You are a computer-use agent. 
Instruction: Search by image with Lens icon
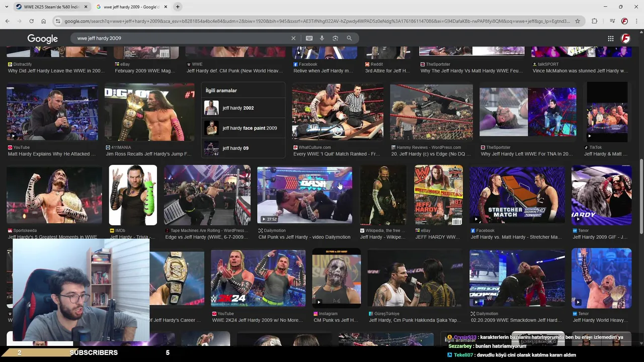point(335,38)
